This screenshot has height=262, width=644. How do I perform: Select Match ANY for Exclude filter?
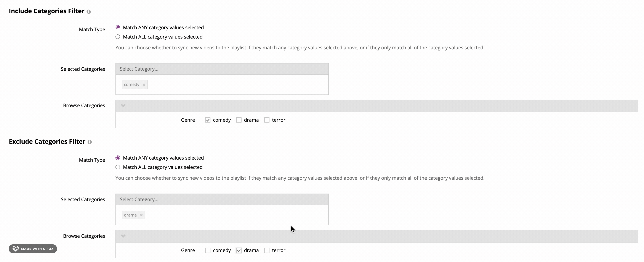coord(118,158)
